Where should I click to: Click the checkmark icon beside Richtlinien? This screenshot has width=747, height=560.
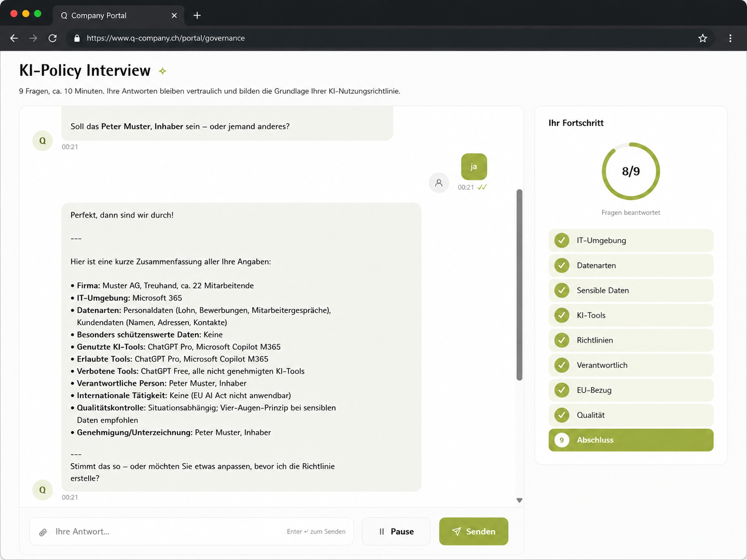point(562,340)
